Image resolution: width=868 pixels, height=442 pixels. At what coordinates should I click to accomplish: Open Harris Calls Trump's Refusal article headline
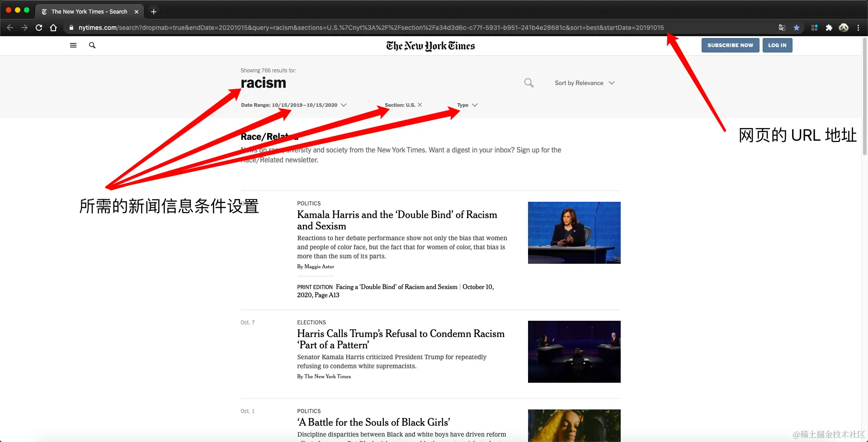point(401,339)
